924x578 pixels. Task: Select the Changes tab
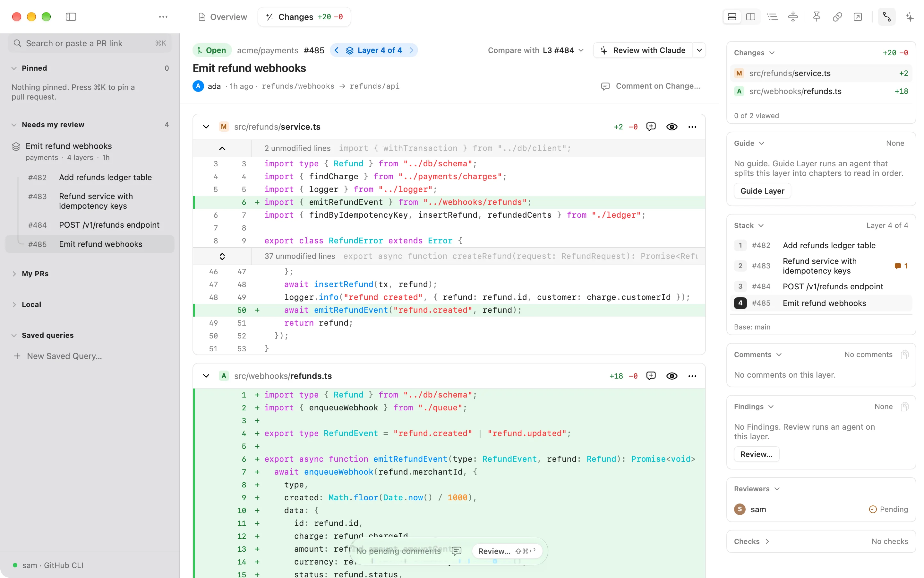pos(304,17)
